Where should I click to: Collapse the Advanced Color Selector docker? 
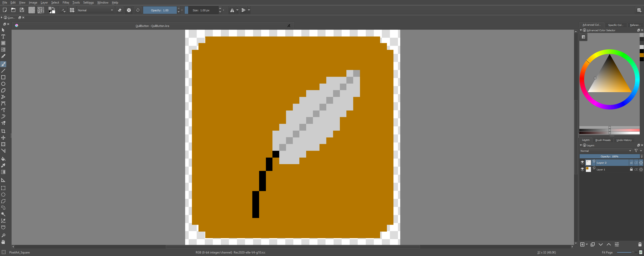pos(581,30)
